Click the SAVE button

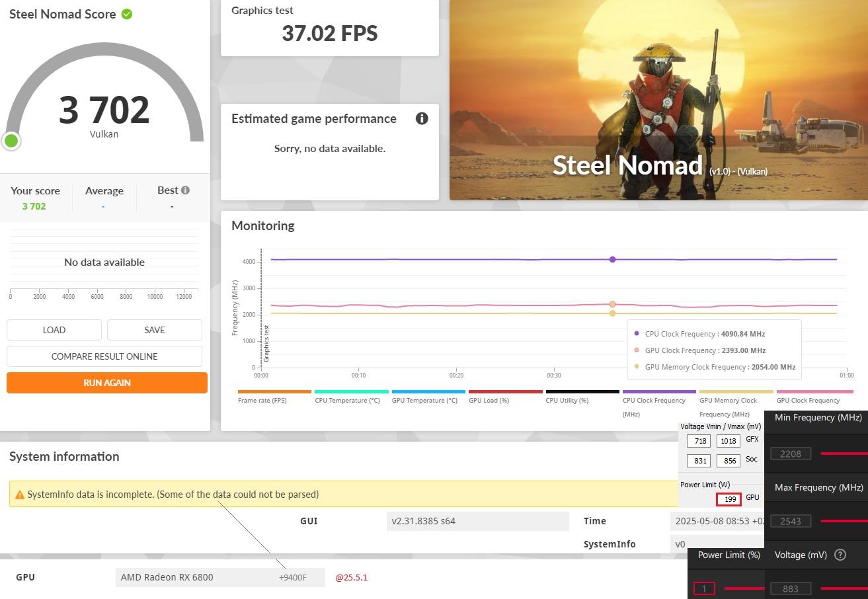click(x=155, y=330)
